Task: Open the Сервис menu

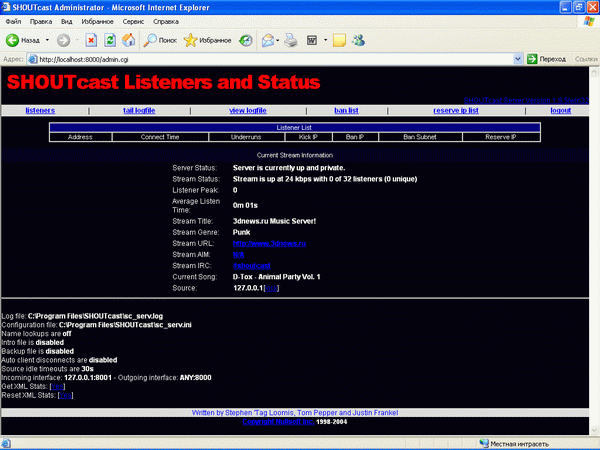Action: (x=133, y=21)
